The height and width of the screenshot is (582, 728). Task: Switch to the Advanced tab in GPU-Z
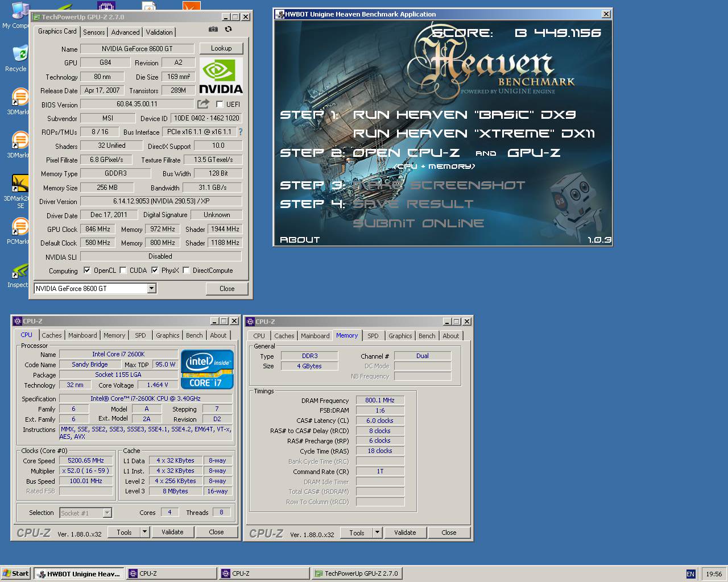(125, 32)
